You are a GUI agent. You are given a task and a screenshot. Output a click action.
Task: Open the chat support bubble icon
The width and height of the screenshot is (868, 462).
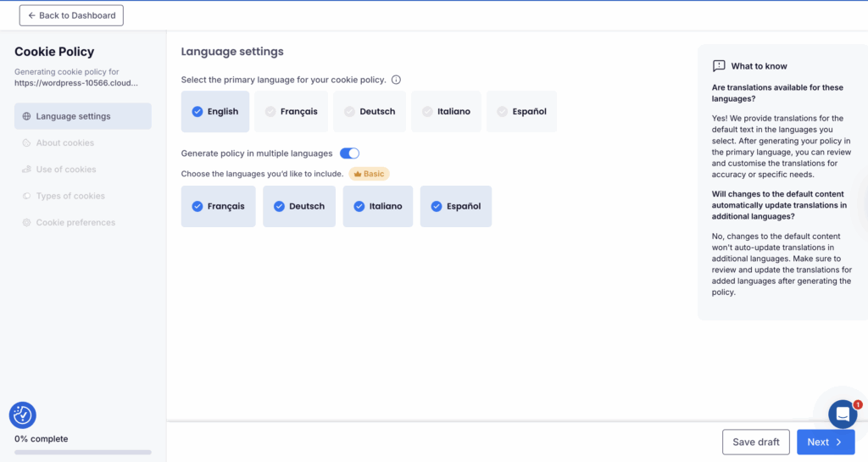(843, 414)
